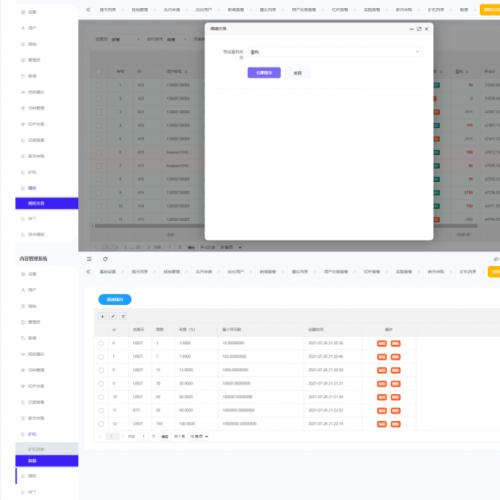Open the dropdown select inside the dialog
500x500 pixels.
pyautogui.click(x=335, y=52)
